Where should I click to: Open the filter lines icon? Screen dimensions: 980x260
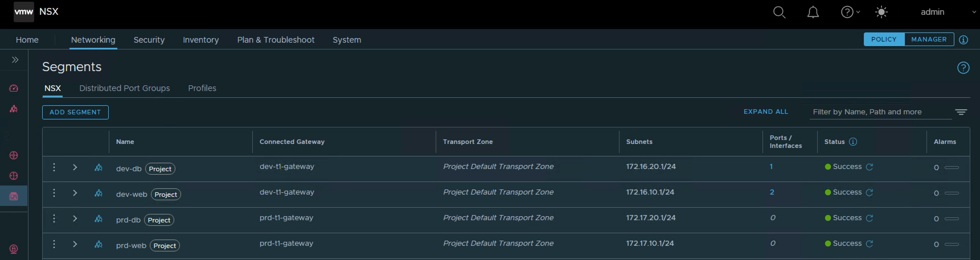point(961,112)
